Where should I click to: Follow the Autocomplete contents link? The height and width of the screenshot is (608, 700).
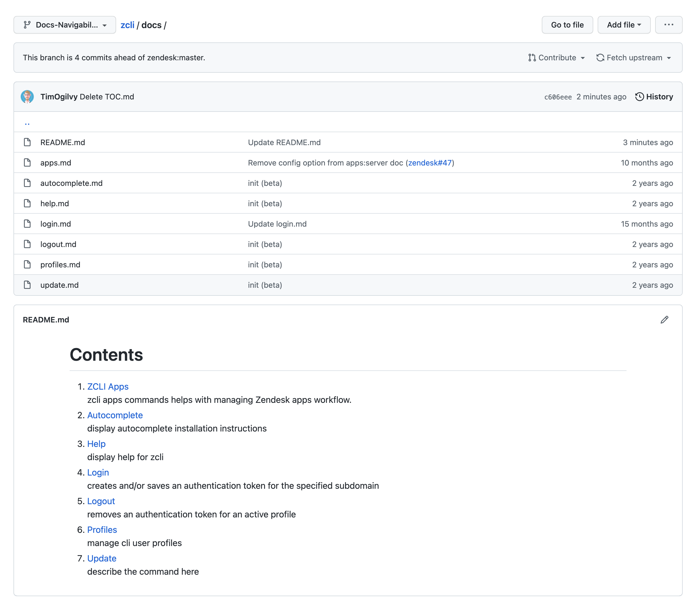click(115, 415)
